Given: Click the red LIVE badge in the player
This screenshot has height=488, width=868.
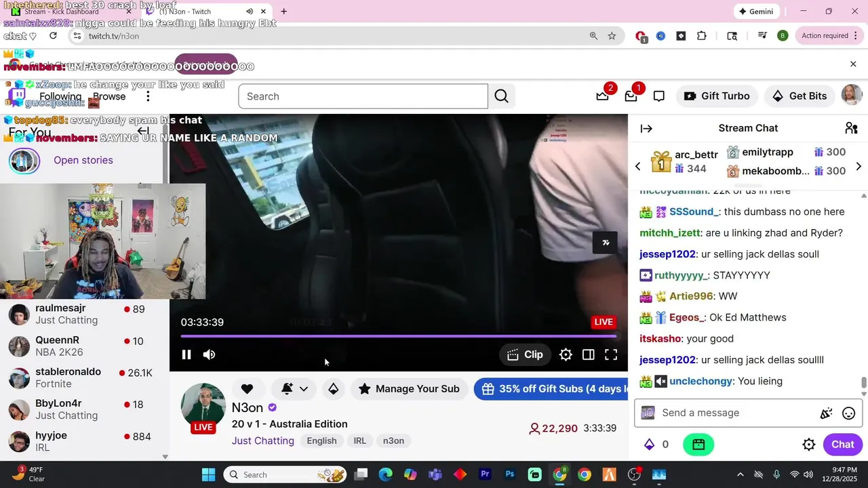Looking at the screenshot, I should pyautogui.click(x=604, y=322).
